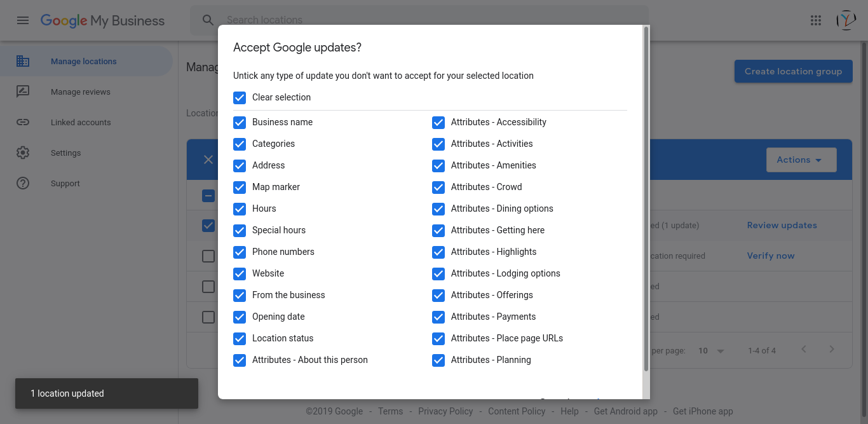Image resolution: width=868 pixels, height=424 pixels.
Task: Toggle the Clear selection checkbox
Action: [x=240, y=97]
